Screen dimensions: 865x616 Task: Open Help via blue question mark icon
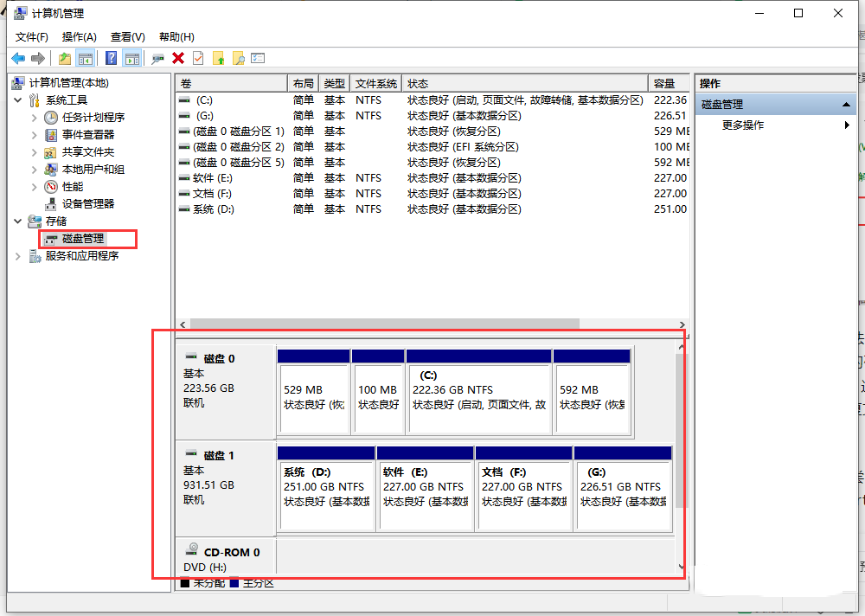111,58
